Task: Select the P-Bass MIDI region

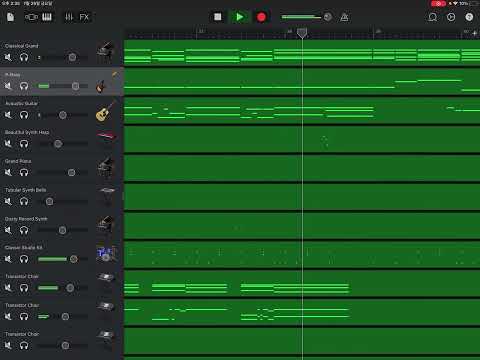Action: pos(302,82)
